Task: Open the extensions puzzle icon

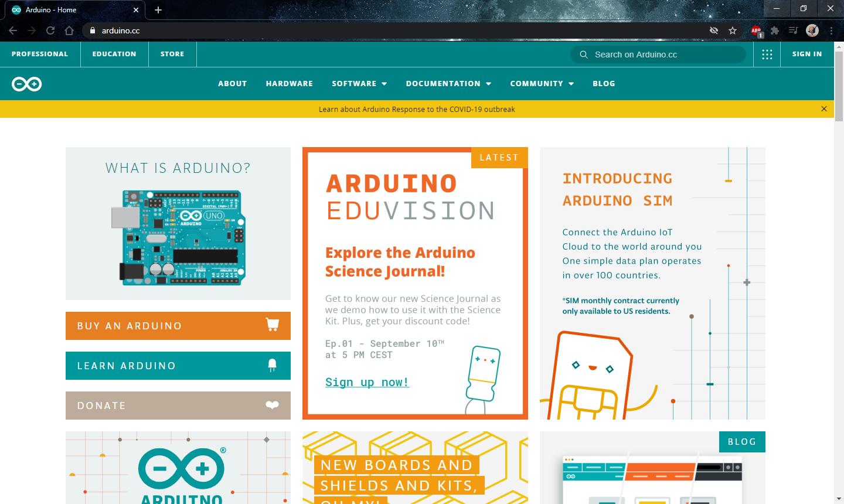Action: coord(775,30)
